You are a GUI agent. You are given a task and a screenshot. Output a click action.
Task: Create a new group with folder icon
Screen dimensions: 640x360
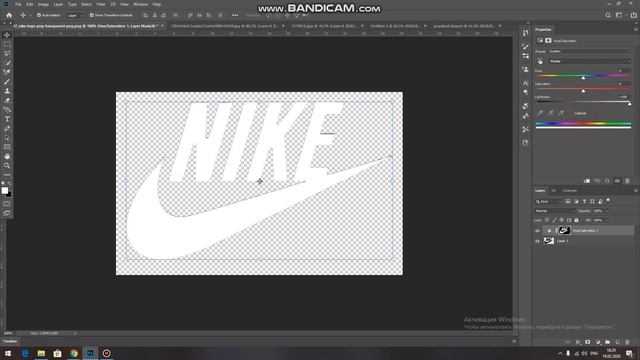(607, 342)
